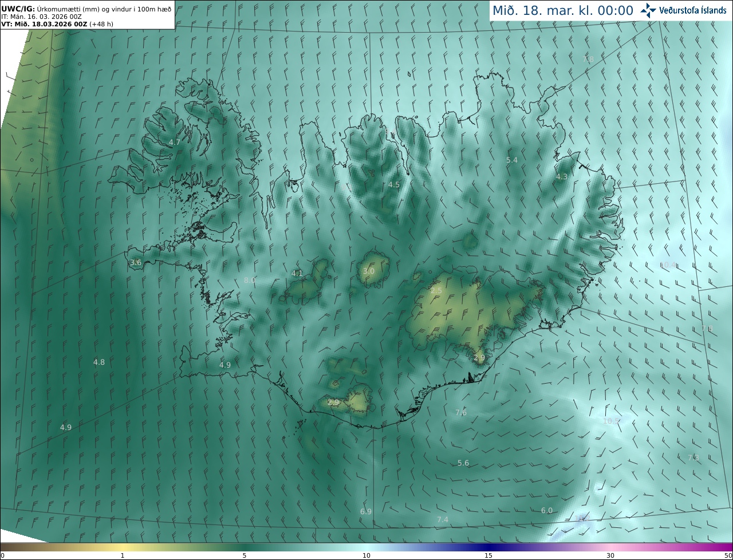Click the 3.6 value on the map
This screenshot has height=560, width=733.
pos(136,262)
